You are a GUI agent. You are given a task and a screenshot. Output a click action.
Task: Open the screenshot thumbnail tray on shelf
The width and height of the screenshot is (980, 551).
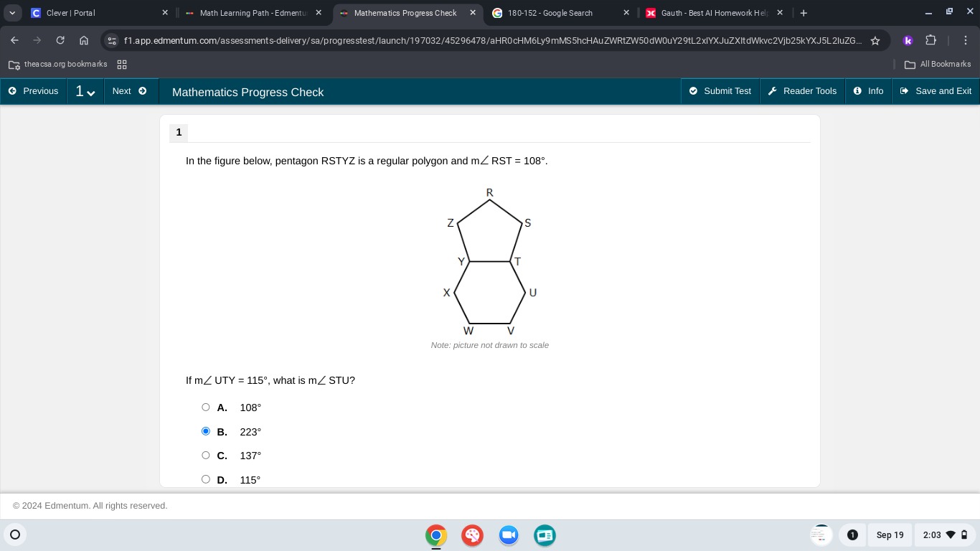click(x=821, y=534)
